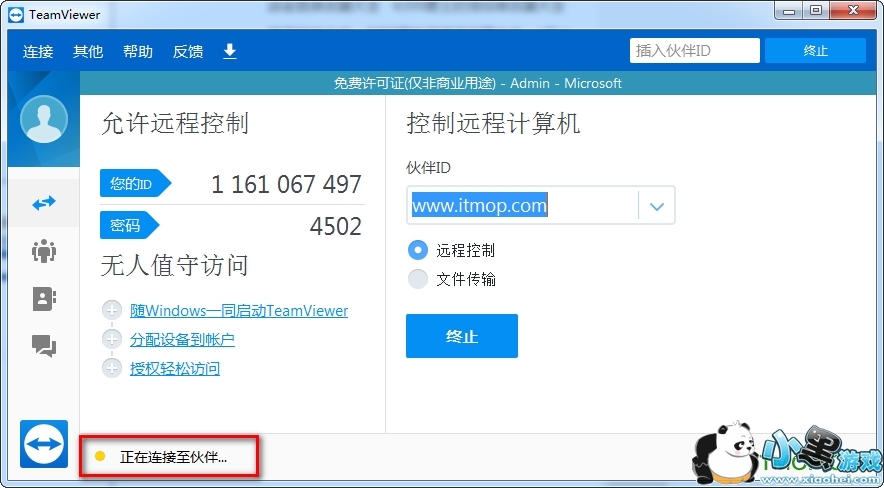This screenshot has width=884, height=488.
Task: Expand the 伙伴ID dropdown arrow
Action: click(656, 206)
